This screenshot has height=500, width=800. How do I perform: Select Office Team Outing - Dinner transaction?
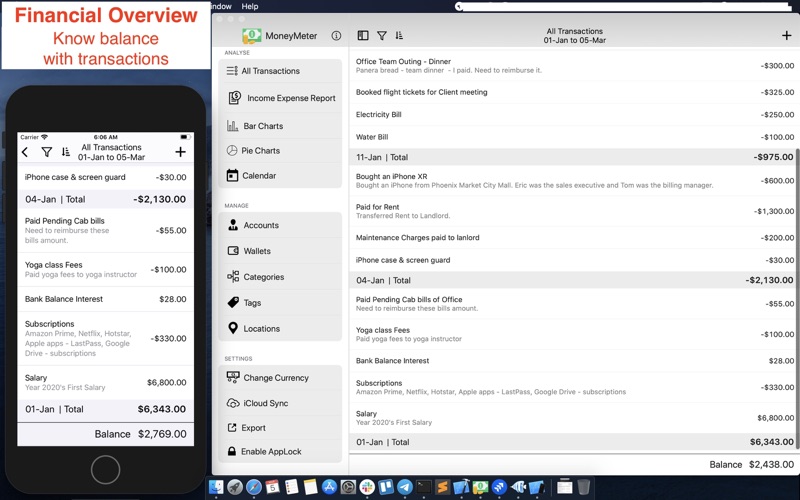pyautogui.click(x=574, y=66)
